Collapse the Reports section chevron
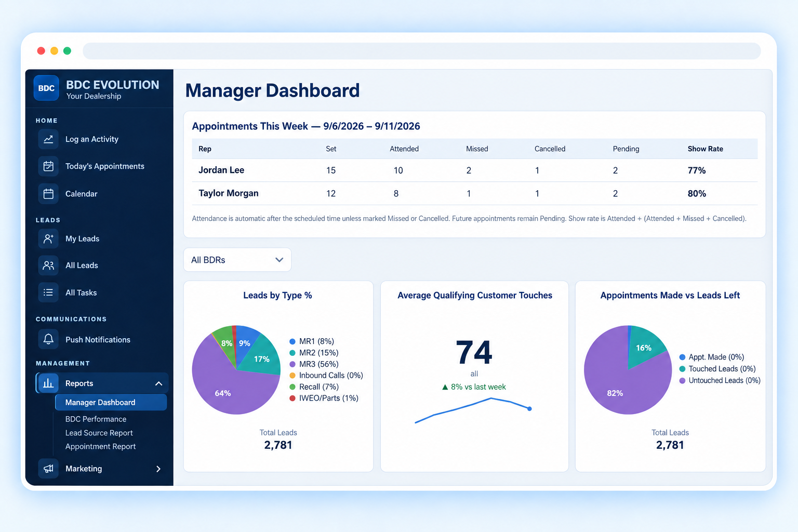 pos(158,383)
